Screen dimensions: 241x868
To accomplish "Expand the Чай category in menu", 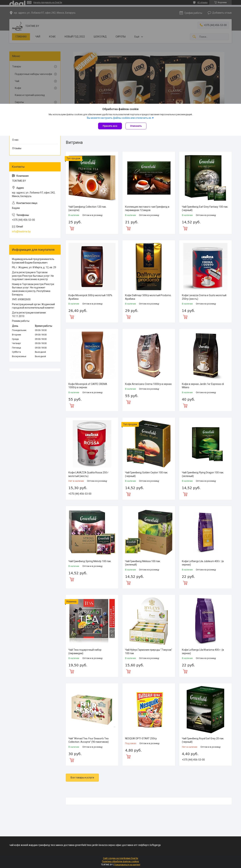I will [x=56, y=81].
